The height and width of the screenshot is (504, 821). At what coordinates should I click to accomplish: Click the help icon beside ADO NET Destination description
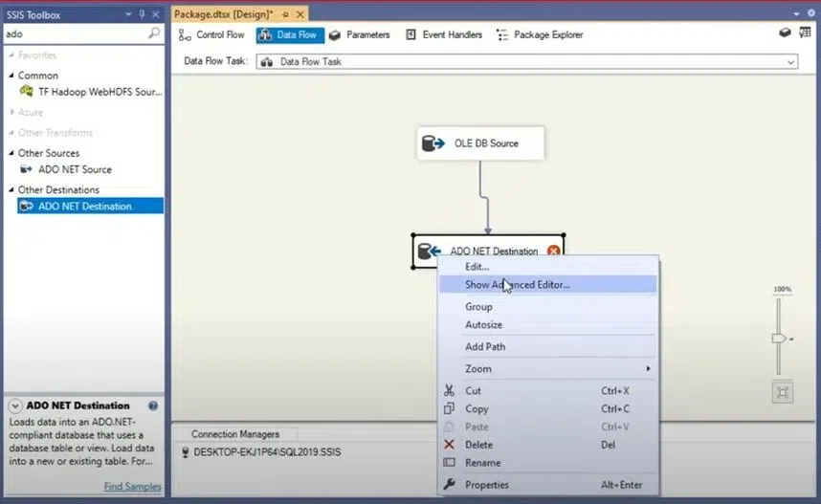click(153, 405)
